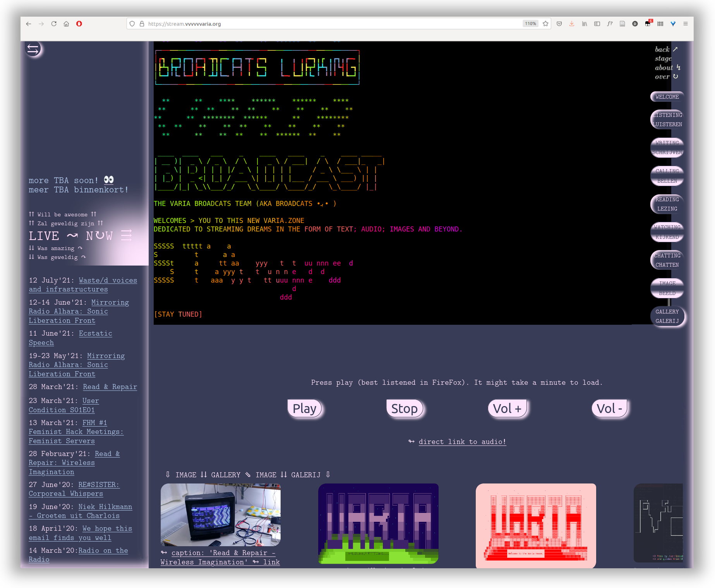This screenshot has width=715, height=588.
Task: Jump to CHATTING CHATTEN section
Action: click(667, 260)
